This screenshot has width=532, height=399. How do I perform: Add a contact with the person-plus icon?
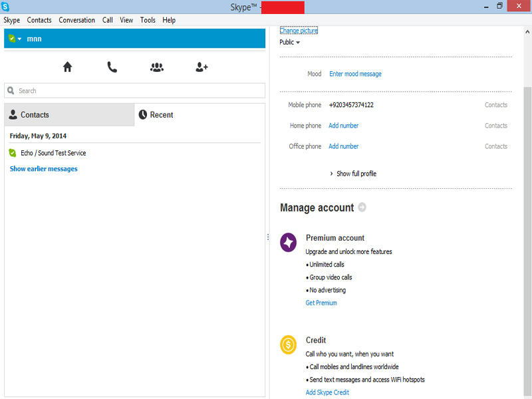click(x=201, y=67)
